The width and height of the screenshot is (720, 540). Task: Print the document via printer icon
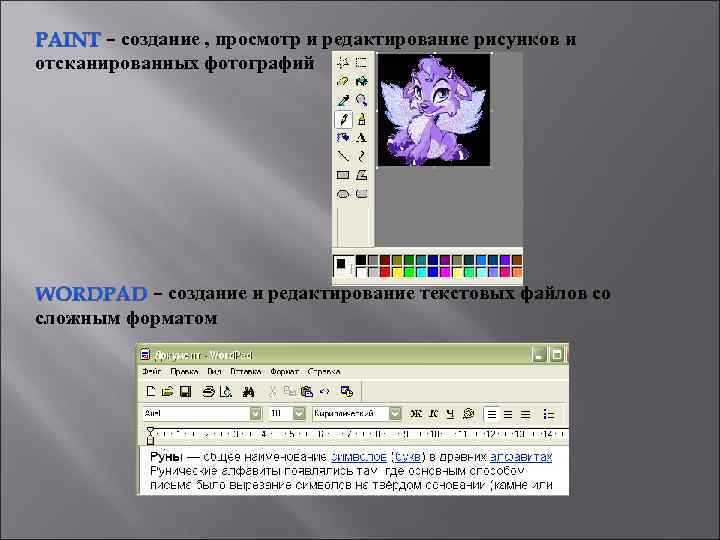[x=208, y=391]
